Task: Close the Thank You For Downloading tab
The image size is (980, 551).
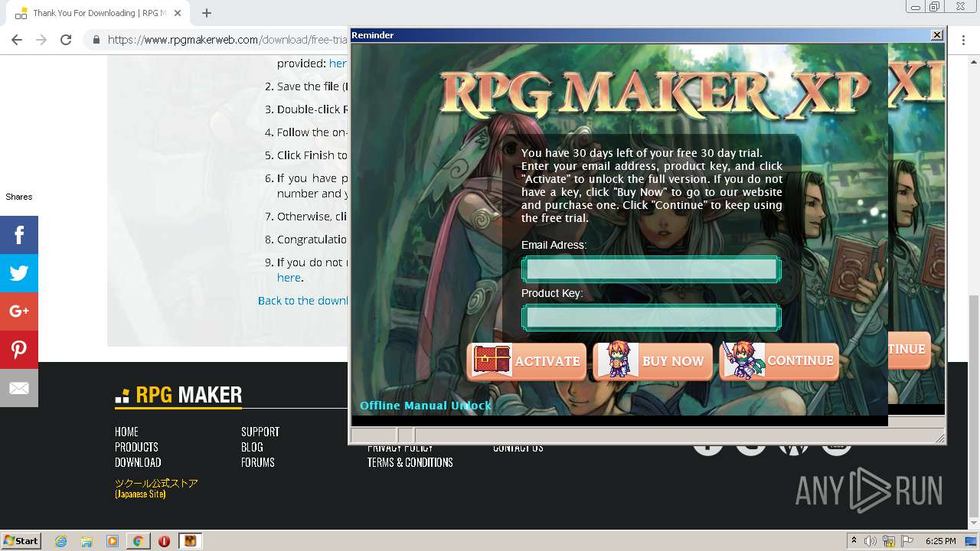Action: (178, 13)
